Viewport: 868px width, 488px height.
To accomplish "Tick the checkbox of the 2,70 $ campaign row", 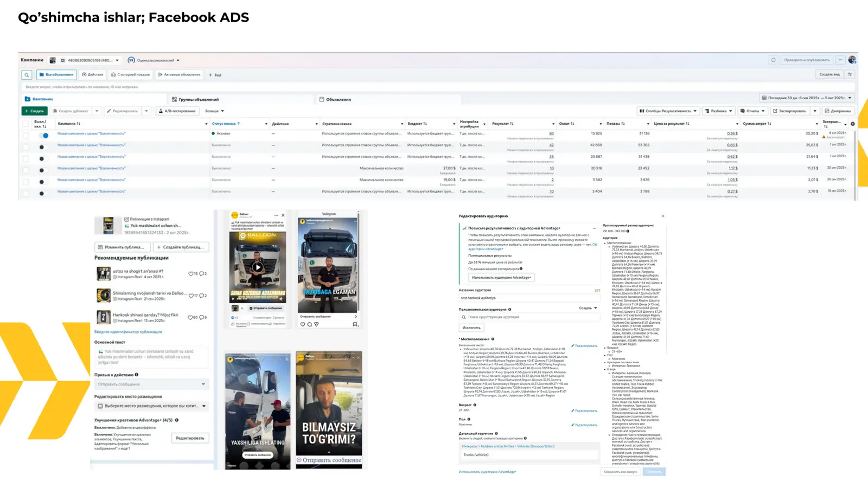I will tap(25, 193).
